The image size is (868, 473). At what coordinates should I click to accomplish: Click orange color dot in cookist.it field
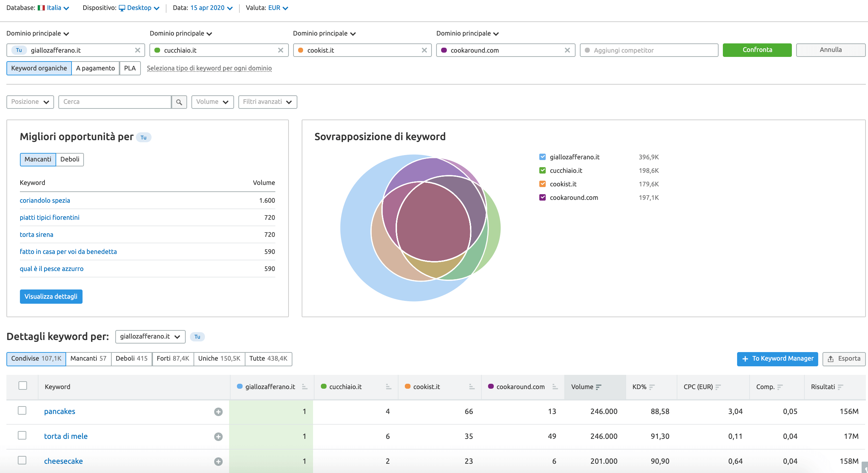pos(301,50)
